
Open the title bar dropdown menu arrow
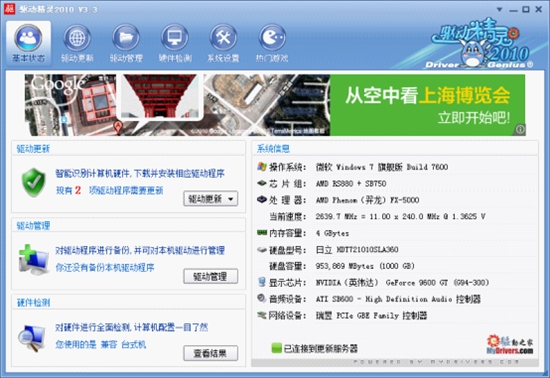pos(499,9)
